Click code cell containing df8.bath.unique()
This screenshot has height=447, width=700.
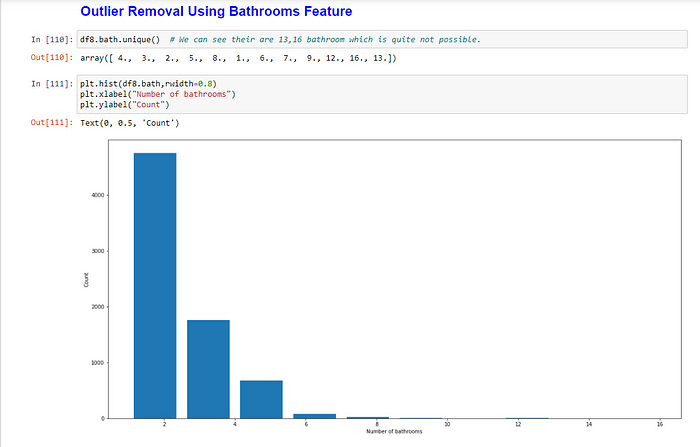point(382,39)
